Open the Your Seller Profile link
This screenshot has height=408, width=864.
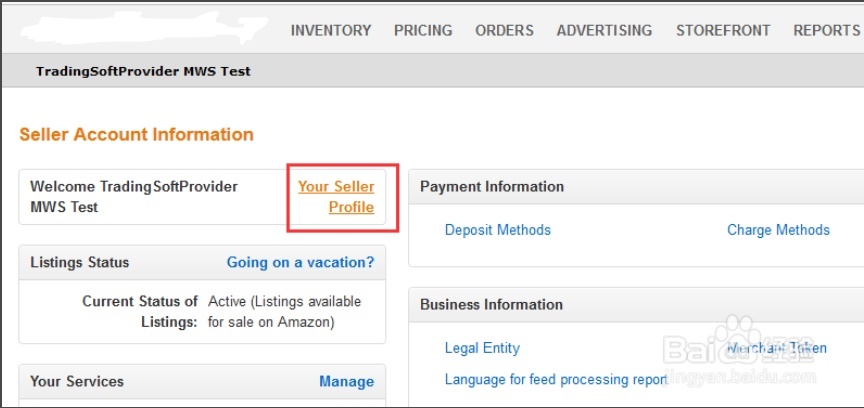click(x=336, y=197)
